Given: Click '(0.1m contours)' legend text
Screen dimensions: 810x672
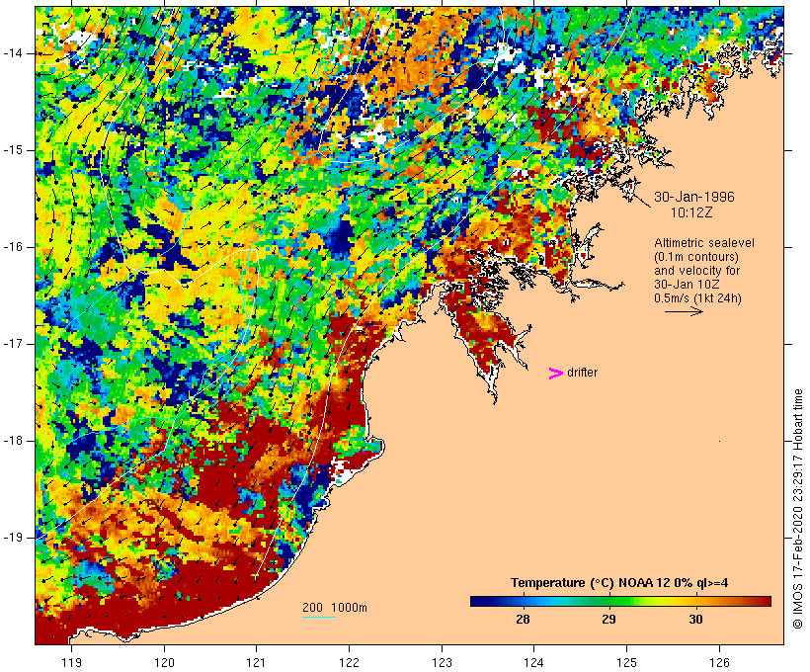Looking at the screenshot, I should (x=695, y=257).
